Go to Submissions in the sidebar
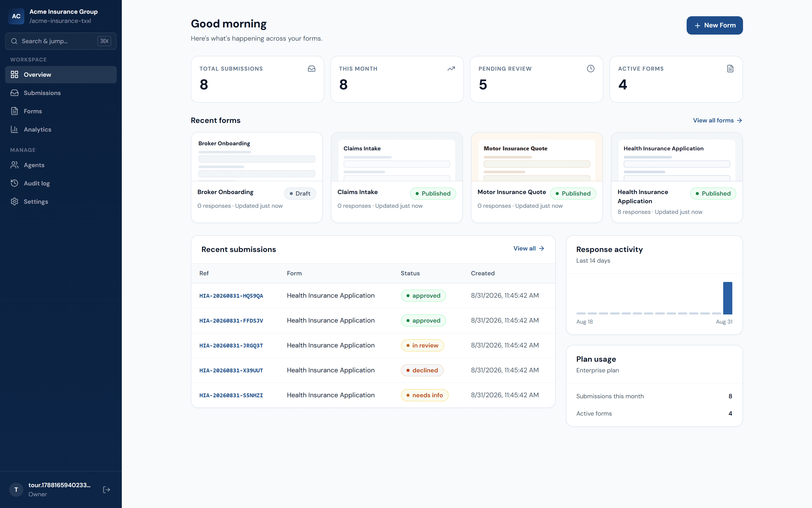812x508 pixels. point(61,93)
